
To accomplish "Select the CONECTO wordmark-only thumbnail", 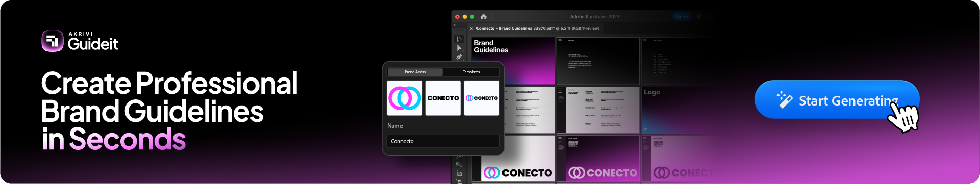I will [443, 98].
